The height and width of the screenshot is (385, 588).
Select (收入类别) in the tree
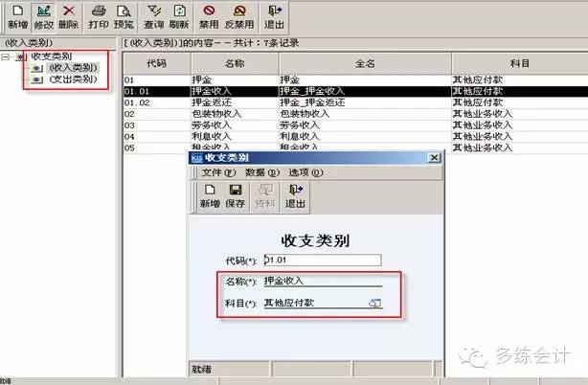74,68
